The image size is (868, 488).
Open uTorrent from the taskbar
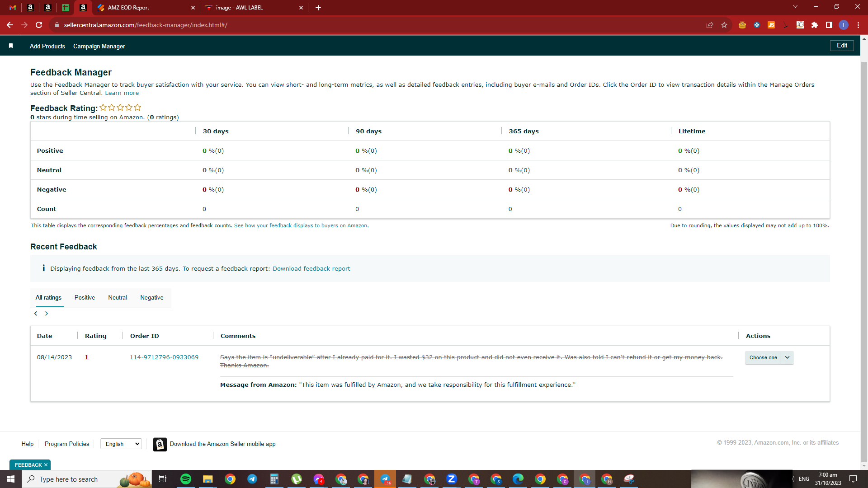pyautogui.click(x=297, y=479)
